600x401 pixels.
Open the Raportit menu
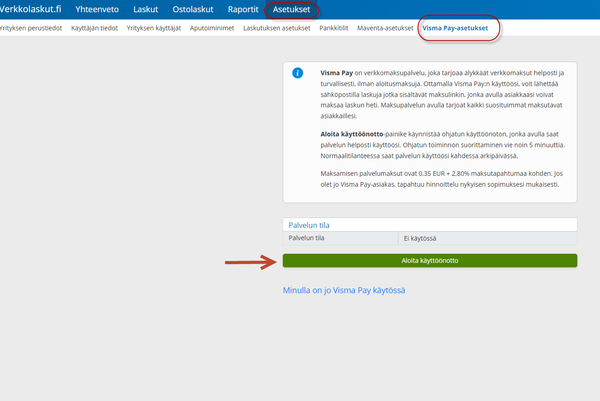point(243,10)
